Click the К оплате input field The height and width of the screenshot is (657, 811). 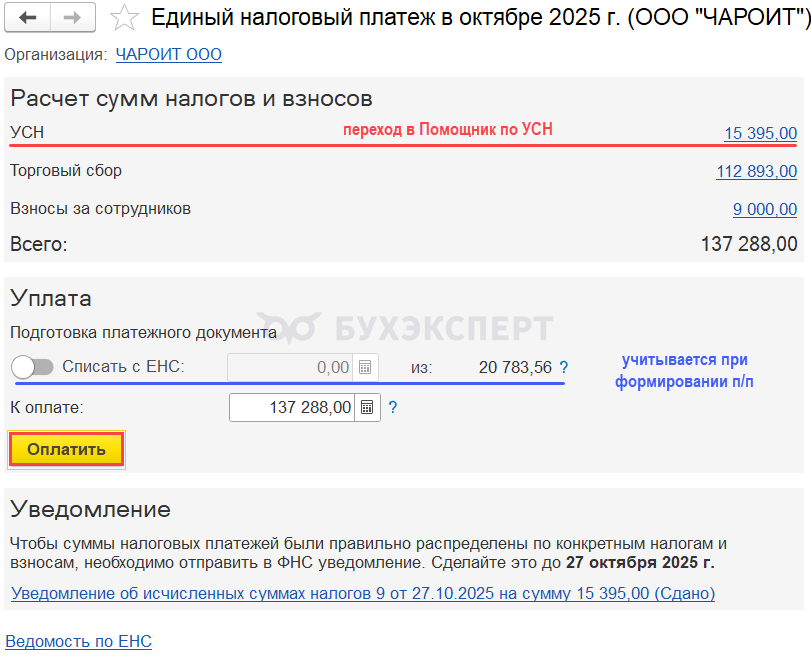(292, 408)
